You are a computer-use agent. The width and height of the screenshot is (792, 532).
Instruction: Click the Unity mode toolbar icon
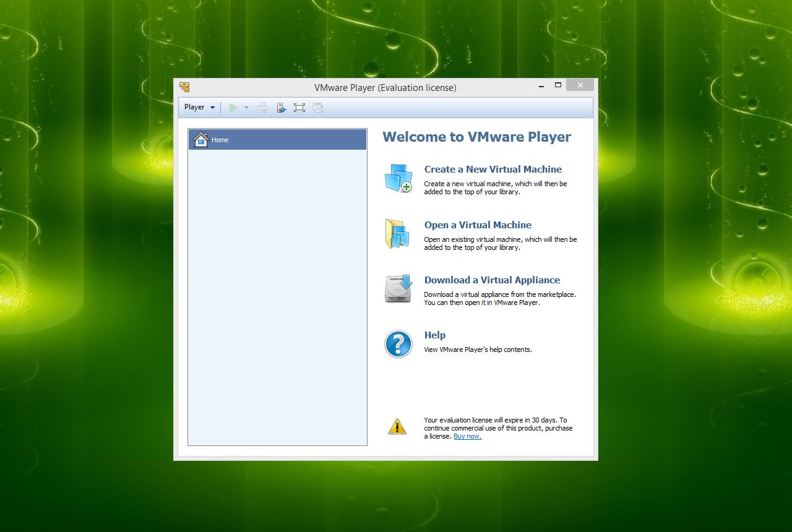pos(318,108)
